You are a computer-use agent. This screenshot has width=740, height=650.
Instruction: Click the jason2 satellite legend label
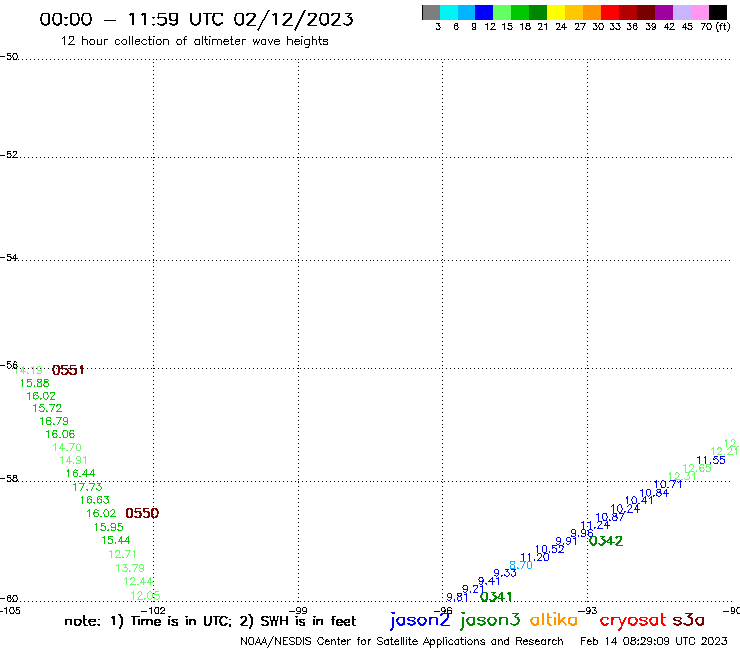420,620
